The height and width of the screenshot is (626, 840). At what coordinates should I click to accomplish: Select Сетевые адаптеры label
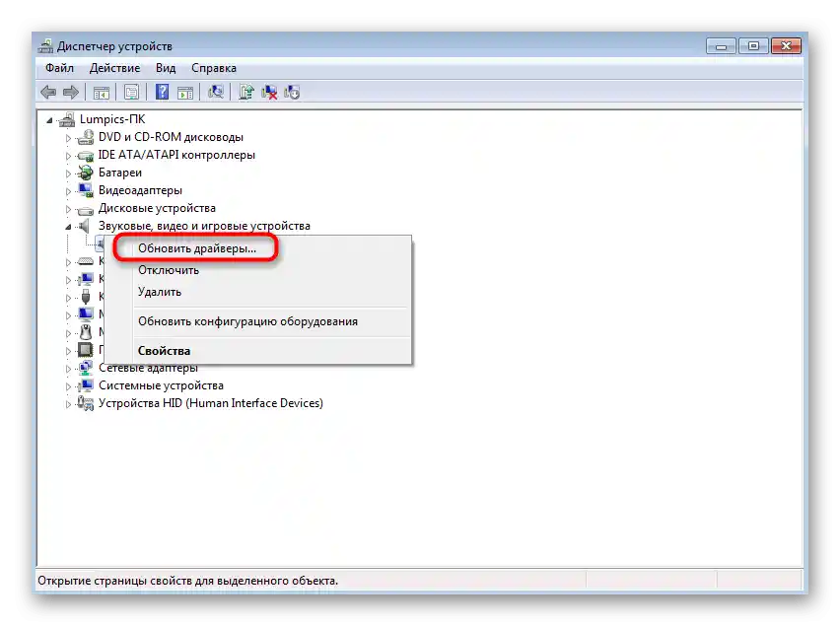pyautogui.click(x=149, y=368)
